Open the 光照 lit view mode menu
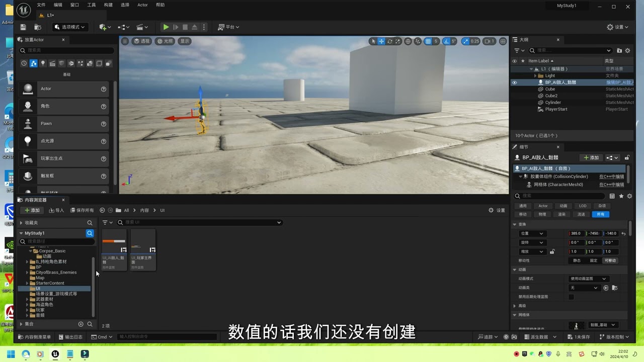 click(x=165, y=41)
